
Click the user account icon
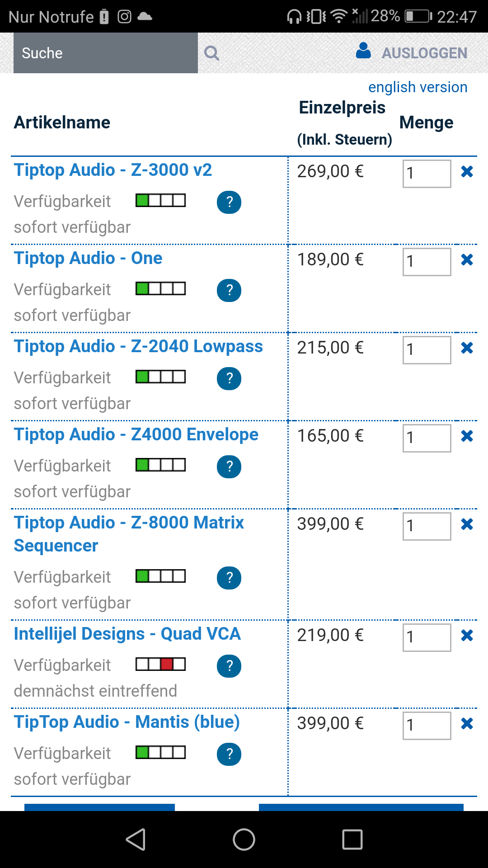tap(363, 51)
